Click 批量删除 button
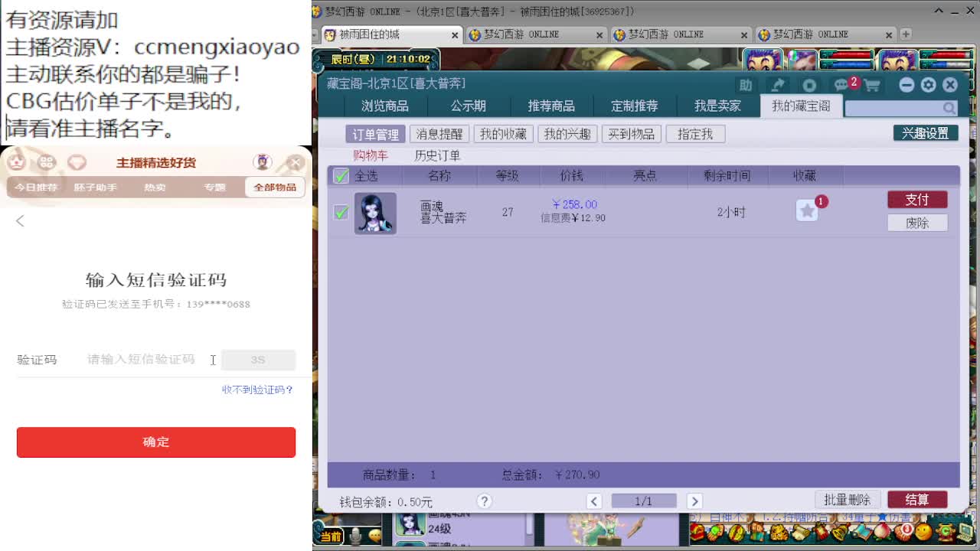Image resolution: width=980 pixels, height=551 pixels. pyautogui.click(x=848, y=500)
